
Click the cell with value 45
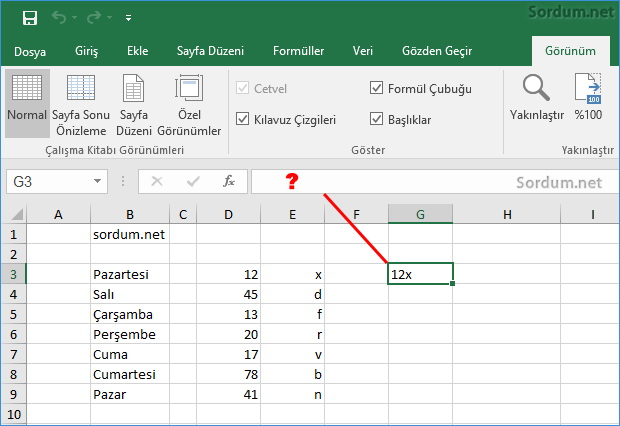coord(229,294)
